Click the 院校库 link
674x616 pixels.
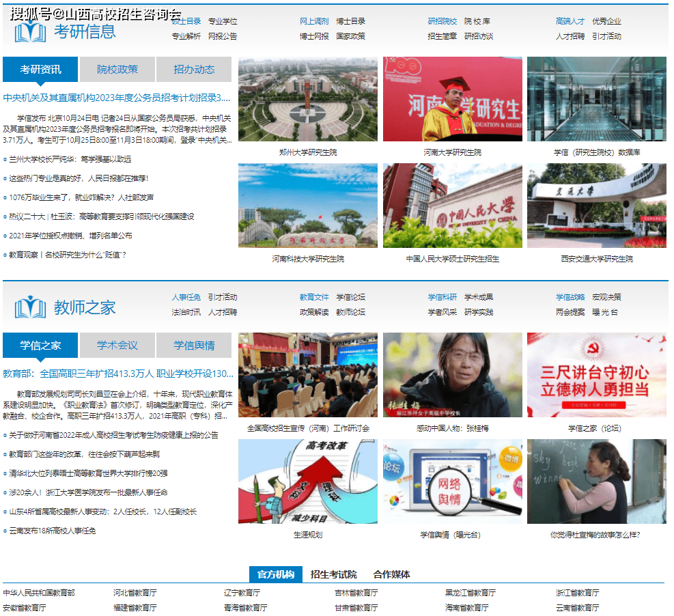[477, 21]
